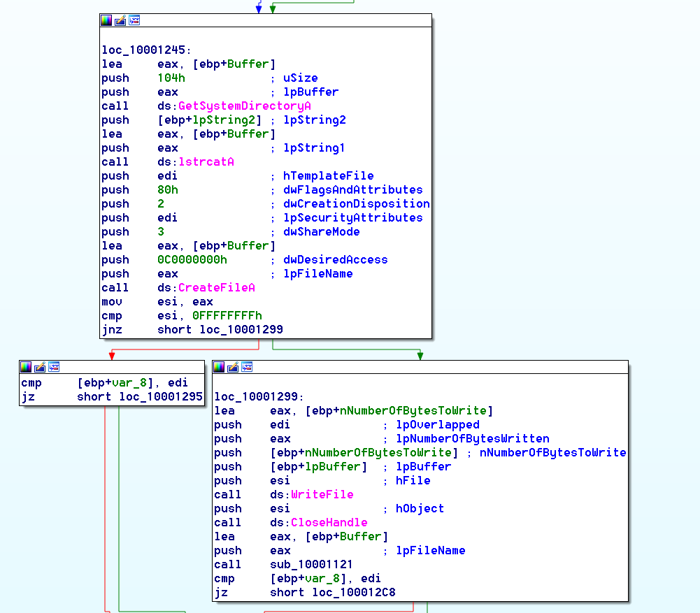Click the lstrcatA function name
Screen dimensions: 700x613
pos(206,162)
